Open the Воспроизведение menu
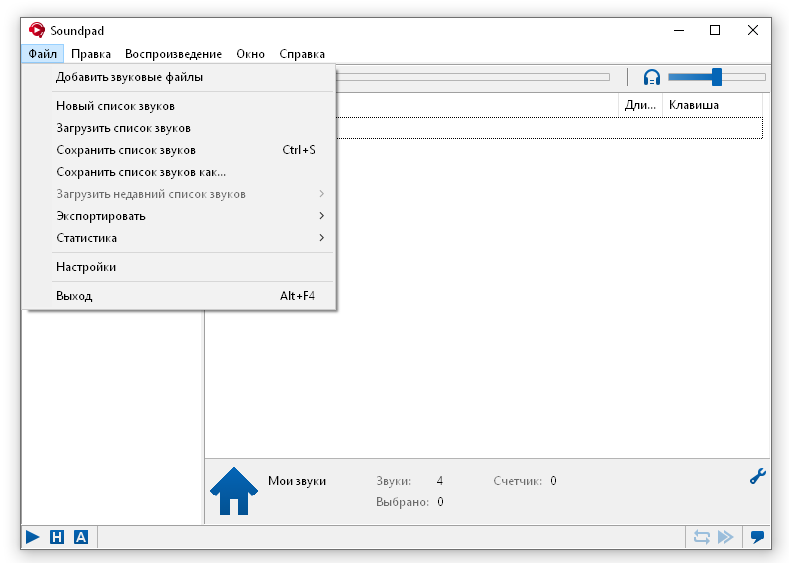Image resolution: width=789 pixels, height=563 pixels. tap(173, 54)
